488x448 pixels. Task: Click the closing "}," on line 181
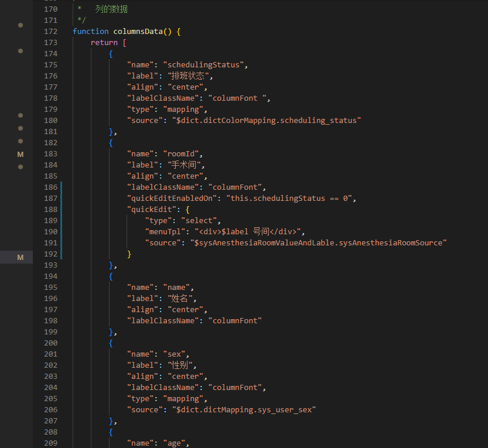pos(113,132)
